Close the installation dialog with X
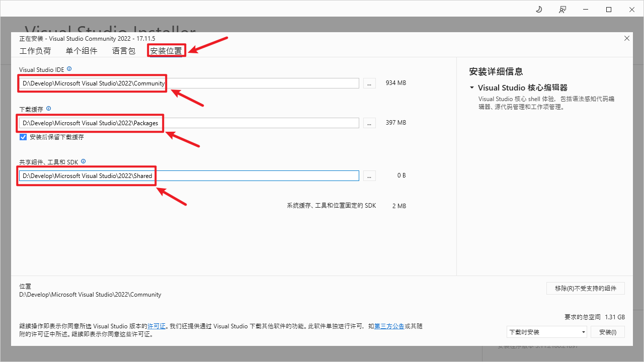The height and width of the screenshot is (362, 644). [627, 38]
